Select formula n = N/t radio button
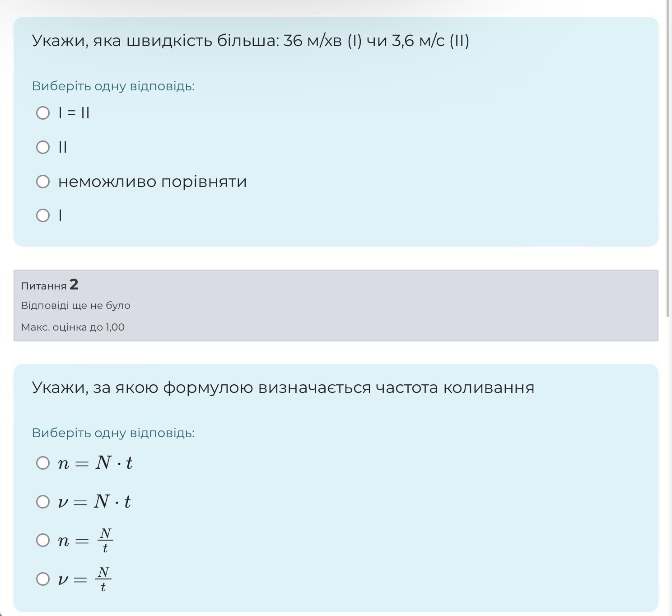This screenshot has width=672, height=616. click(x=43, y=540)
